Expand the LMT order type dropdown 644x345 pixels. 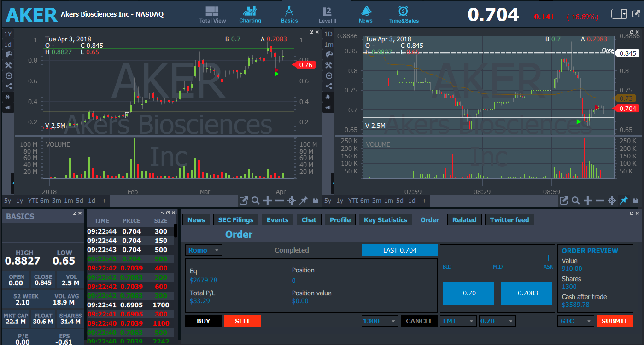(458, 321)
